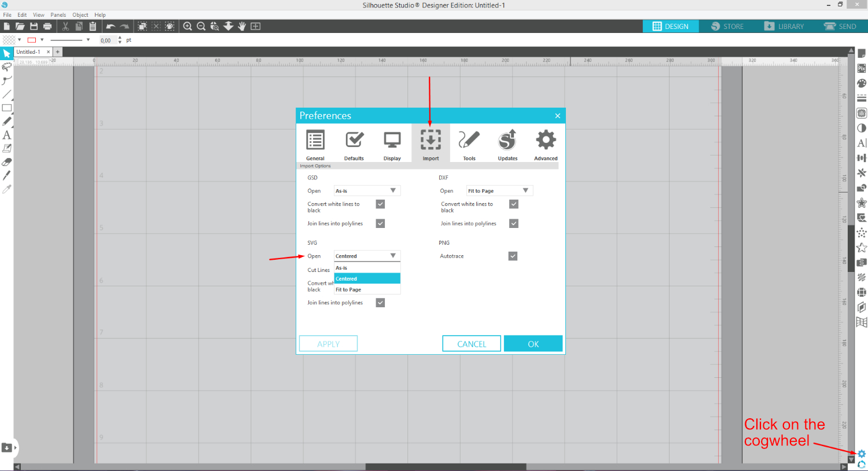Viewport: 868px width, 471px height.
Task: Open the File menu
Action: [7, 15]
